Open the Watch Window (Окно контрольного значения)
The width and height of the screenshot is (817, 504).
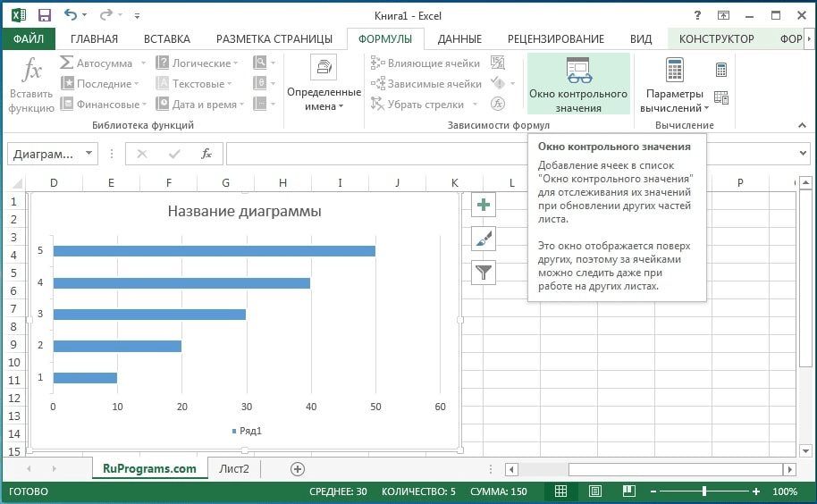tap(578, 83)
